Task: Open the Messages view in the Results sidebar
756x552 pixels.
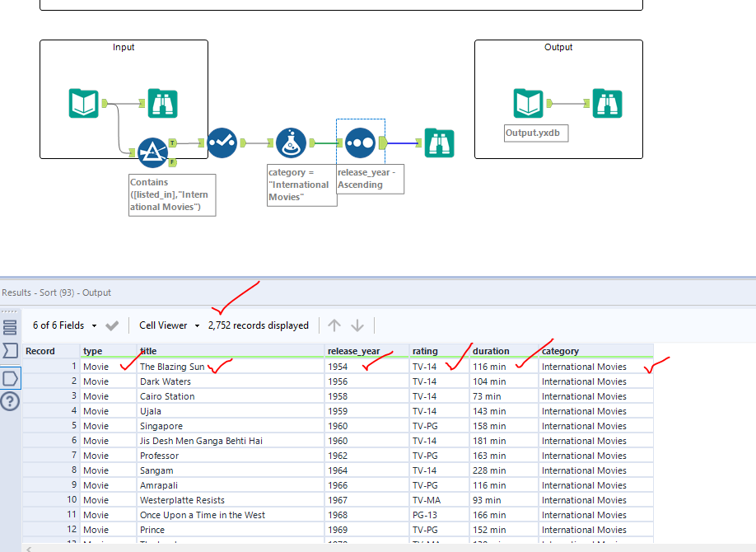Action: [11, 350]
